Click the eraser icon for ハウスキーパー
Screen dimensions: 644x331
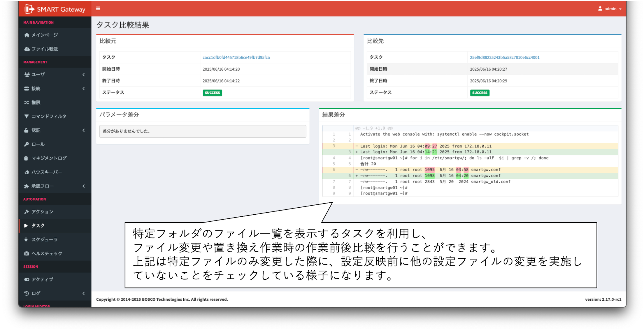tap(27, 172)
